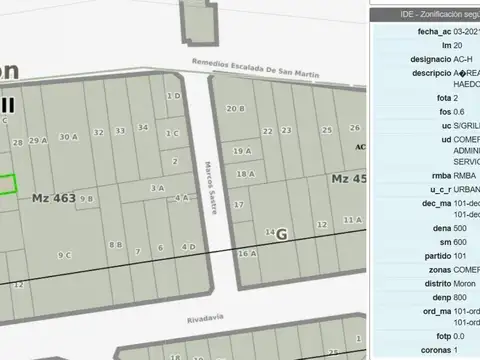Click the Marcos Sastre street label
This screenshot has width=480, height=360.
tap(211, 188)
